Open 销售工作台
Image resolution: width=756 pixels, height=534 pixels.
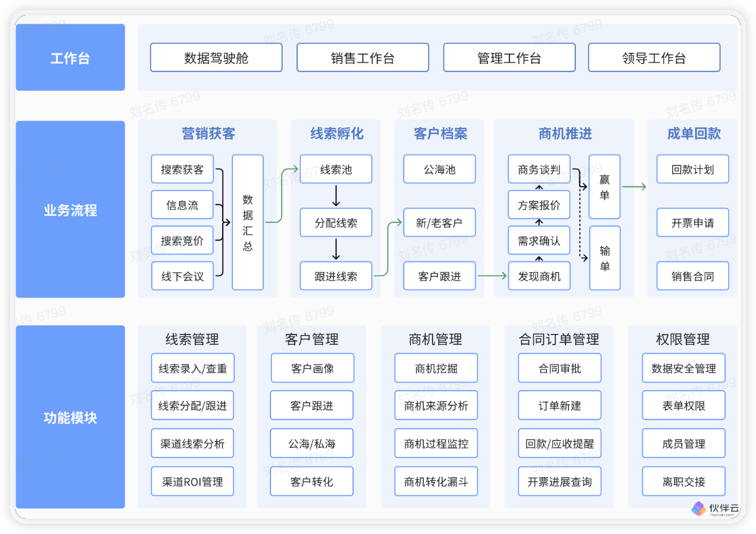tap(363, 58)
